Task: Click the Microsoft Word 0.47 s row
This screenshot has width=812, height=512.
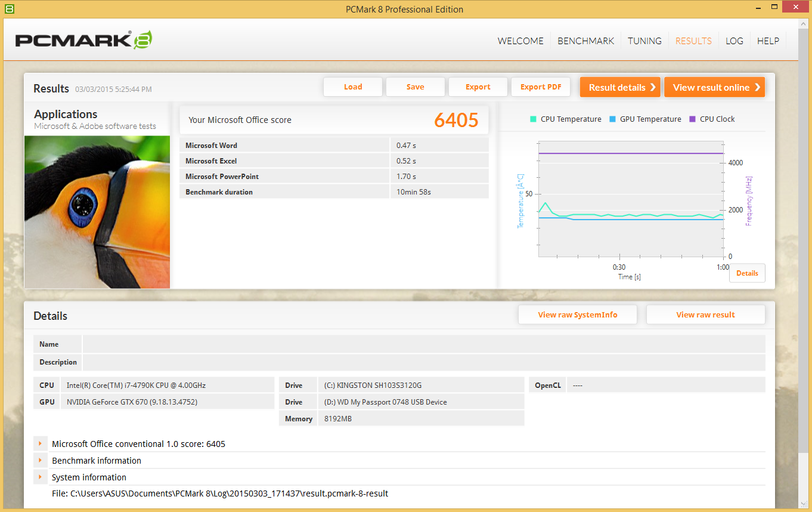Action: click(334, 145)
